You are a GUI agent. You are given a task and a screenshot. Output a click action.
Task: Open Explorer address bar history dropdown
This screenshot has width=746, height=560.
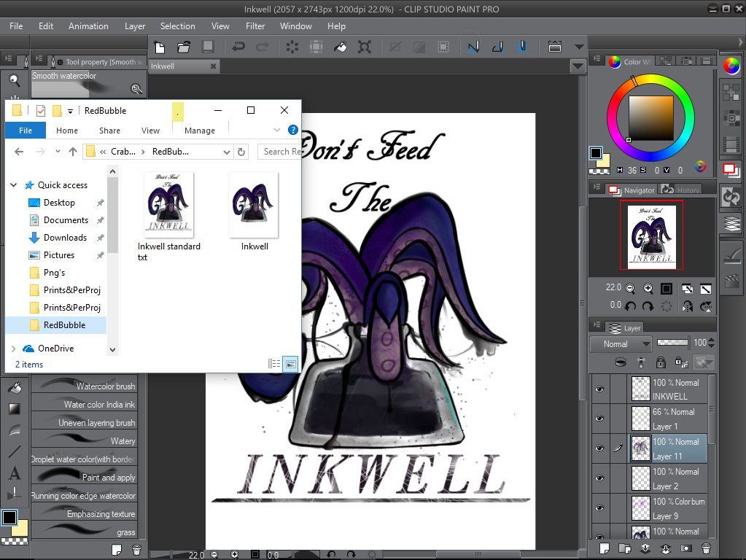pyautogui.click(x=227, y=152)
